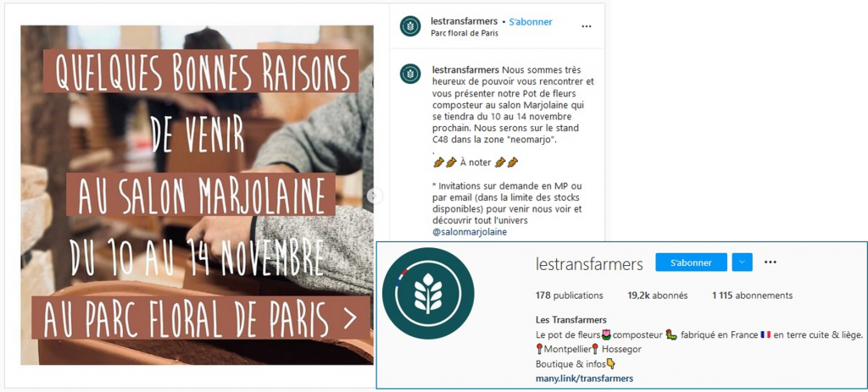Open the three-dots menu in post header
The image size is (868, 392).
587,26
